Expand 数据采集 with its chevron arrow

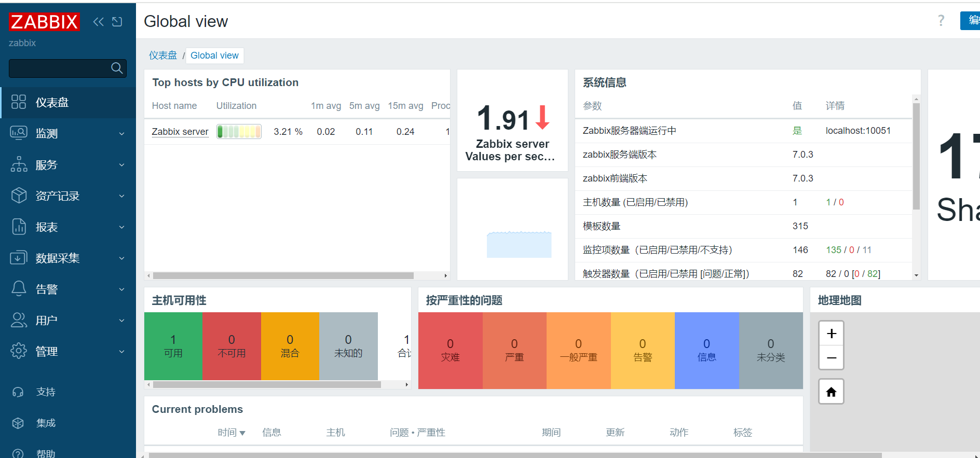point(121,258)
